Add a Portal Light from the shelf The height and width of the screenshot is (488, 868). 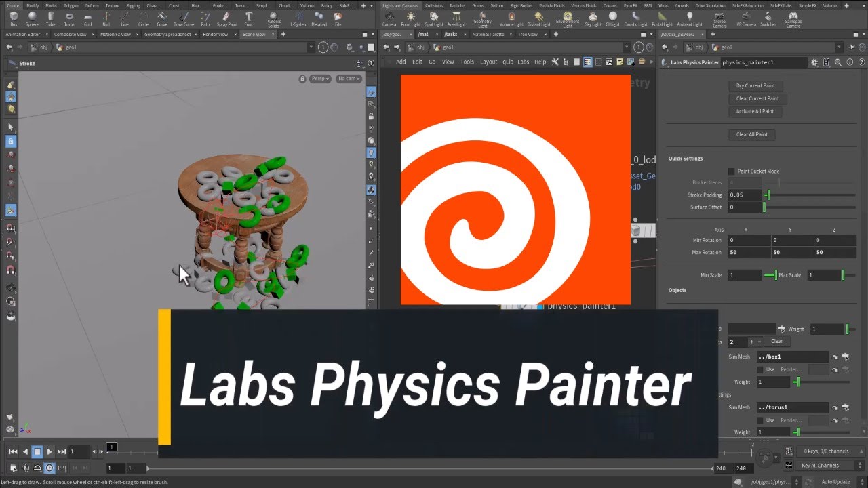(x=663, y=18)
